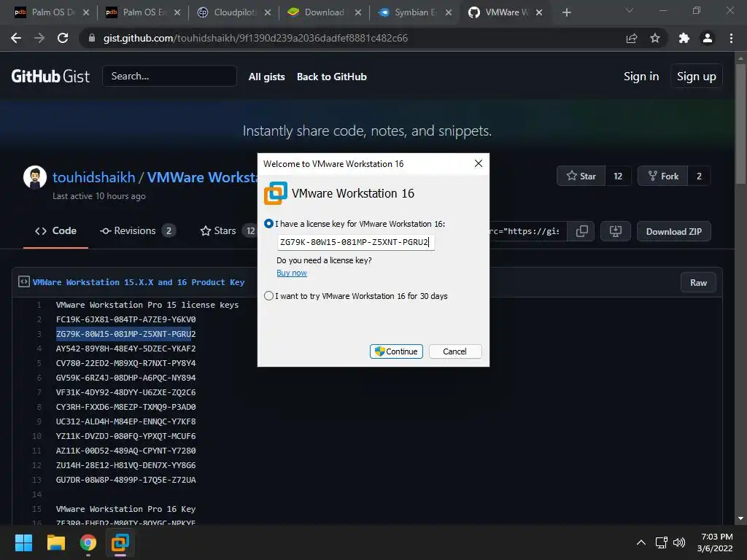747x560 pixels.
Task: Bookmark this page with the star icon
Action: coord(655,38)
